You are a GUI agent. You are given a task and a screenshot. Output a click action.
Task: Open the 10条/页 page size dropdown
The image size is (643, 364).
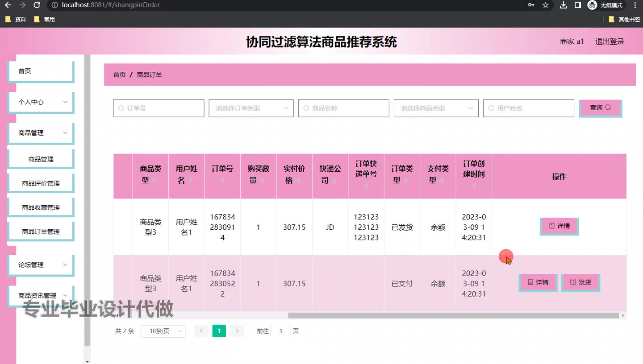(x=163, y=331)
